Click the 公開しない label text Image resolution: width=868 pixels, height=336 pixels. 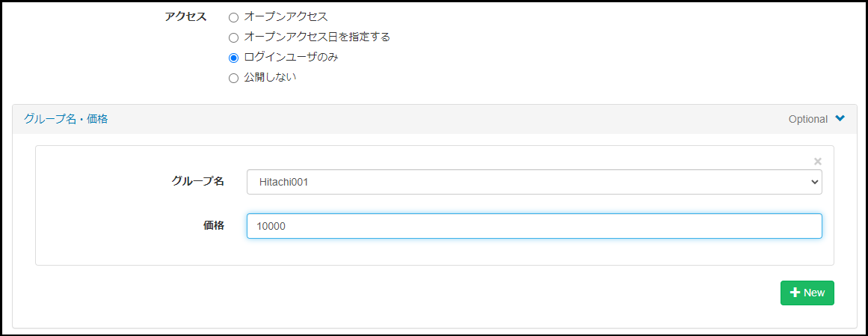[270, 77]
